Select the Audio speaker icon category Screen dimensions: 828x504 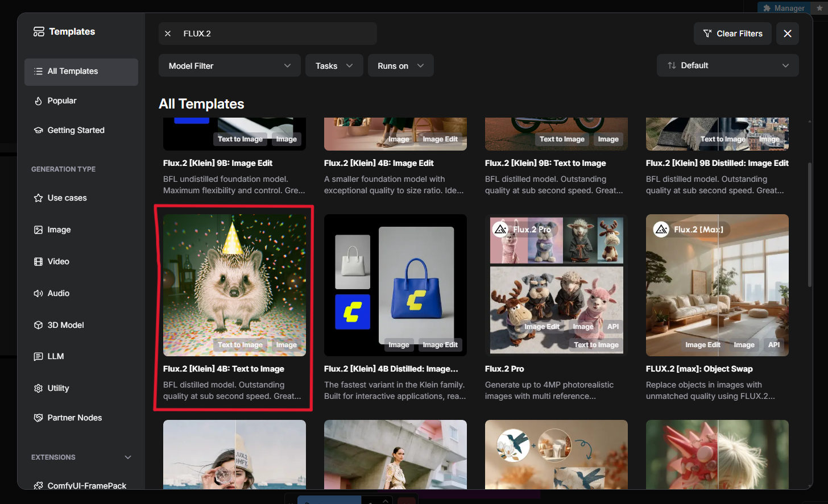click(x=39, y=293)
